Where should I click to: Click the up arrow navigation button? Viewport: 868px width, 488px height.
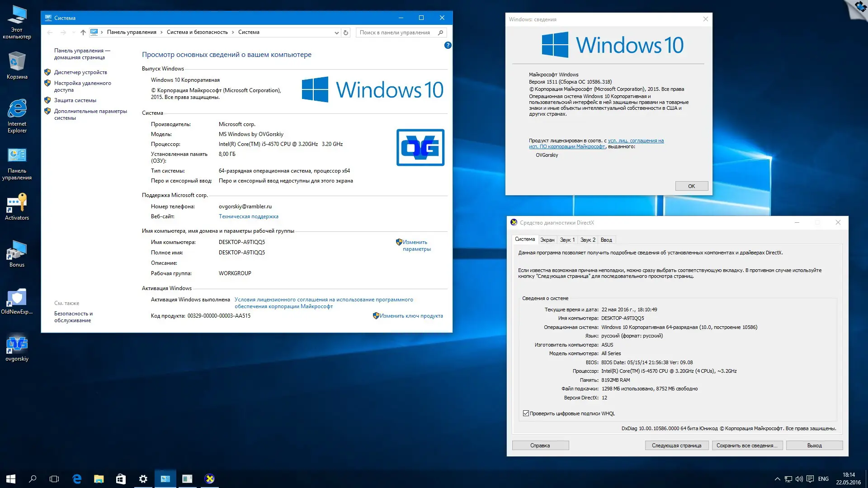[x=83, y=33]
